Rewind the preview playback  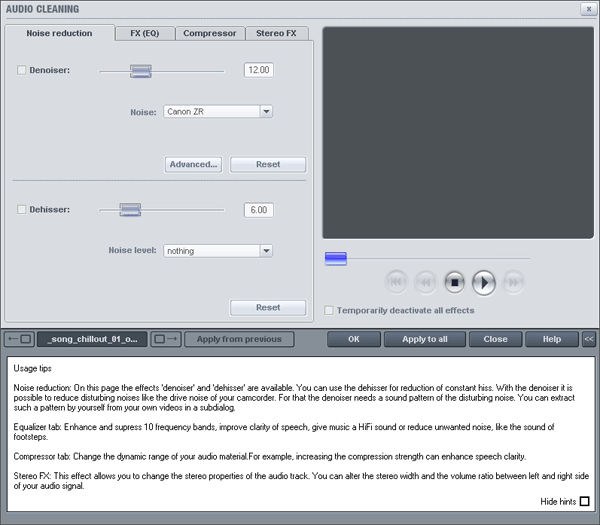(426, 282)
